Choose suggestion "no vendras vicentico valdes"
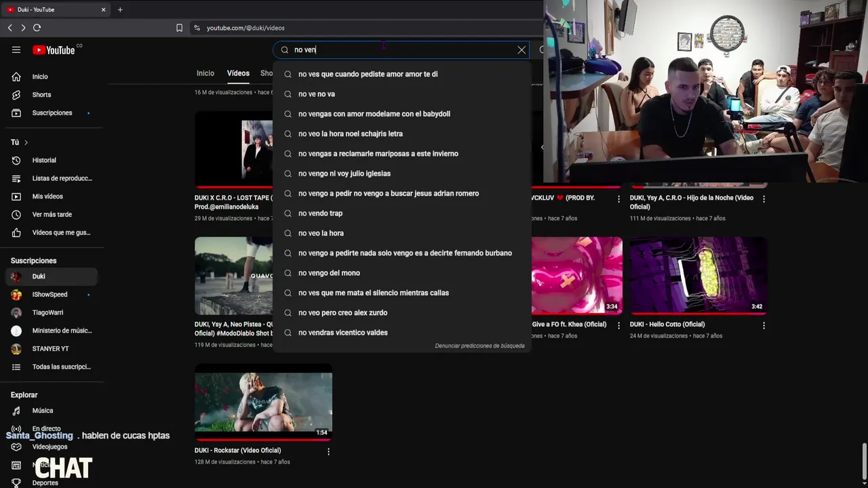This screenshot has width=868, height=488. (401, 333)
